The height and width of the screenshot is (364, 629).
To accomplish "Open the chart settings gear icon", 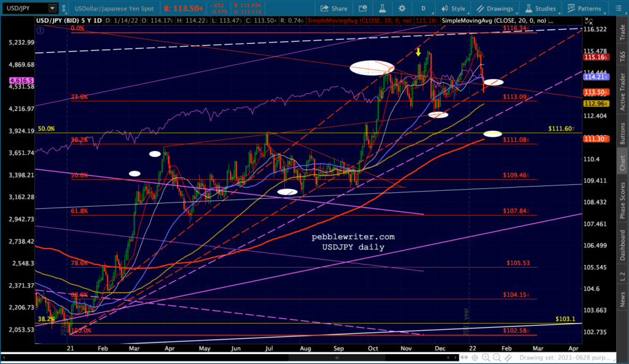I will click(x=402, y=9).
